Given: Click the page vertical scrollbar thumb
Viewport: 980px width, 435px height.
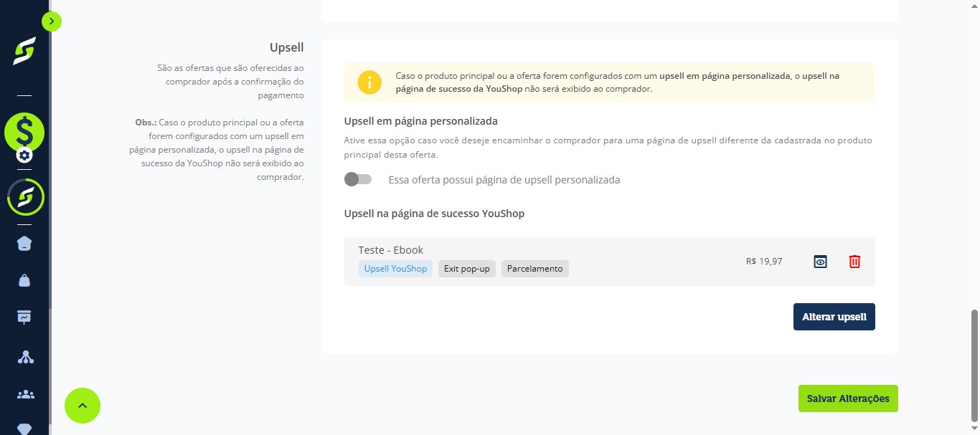Looking at the screenshot, I should pos(974,365).
